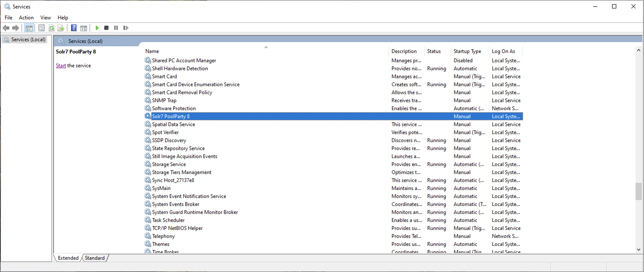Click gear icon of SysMain

pos(148,188)
